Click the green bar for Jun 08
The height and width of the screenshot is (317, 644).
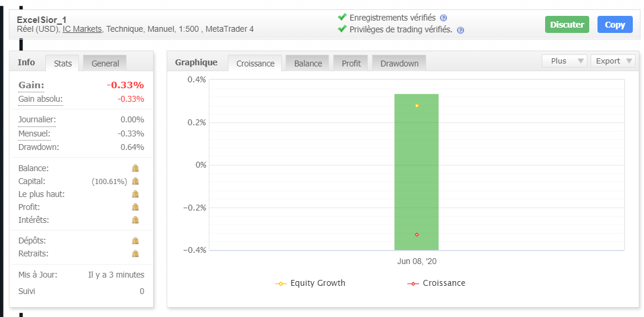(416, 172)
